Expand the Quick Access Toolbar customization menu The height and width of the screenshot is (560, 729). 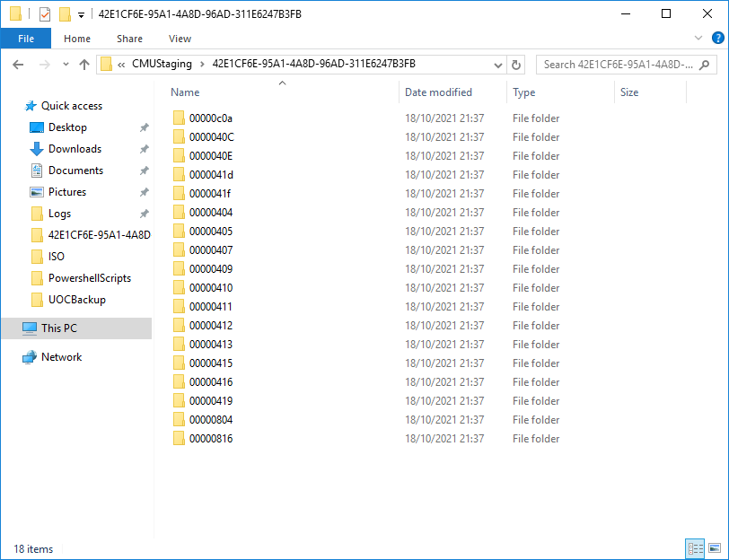(x=81, y=13)
